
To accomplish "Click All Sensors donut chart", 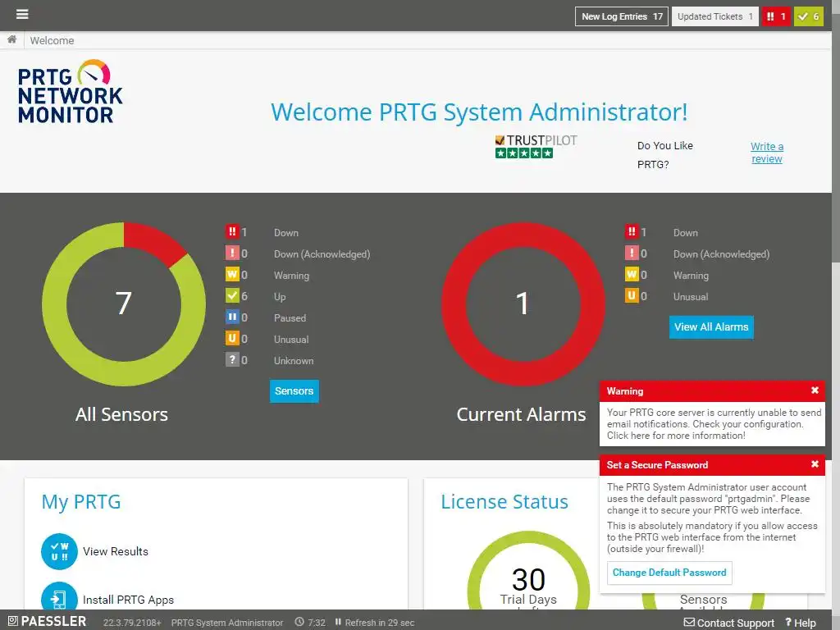I will pyautogui.click(x=124, y=304).
